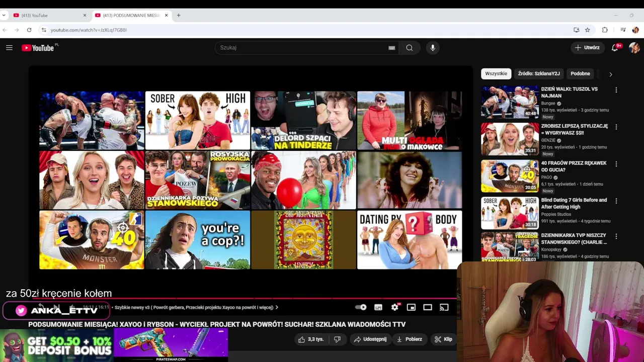
Task: Open more options for 40 FRAGÓW video
Action: point(616,164)
